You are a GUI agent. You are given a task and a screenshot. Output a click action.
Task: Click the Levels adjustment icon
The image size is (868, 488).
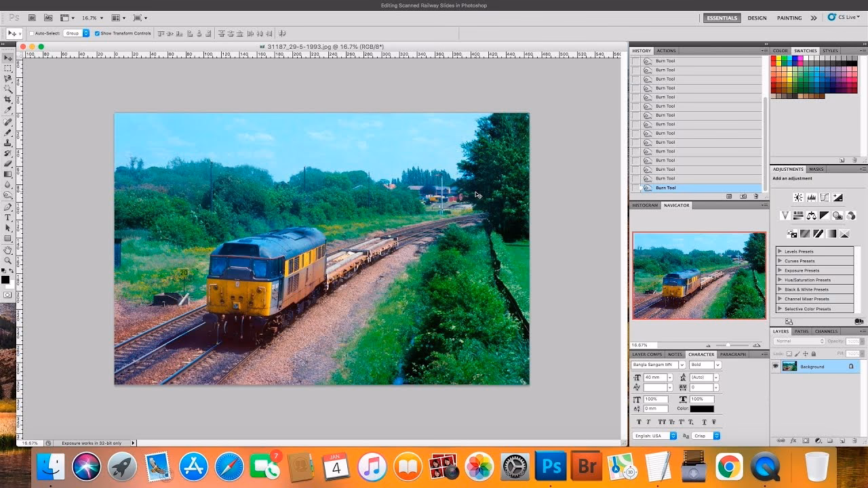[x=811, y=197]
